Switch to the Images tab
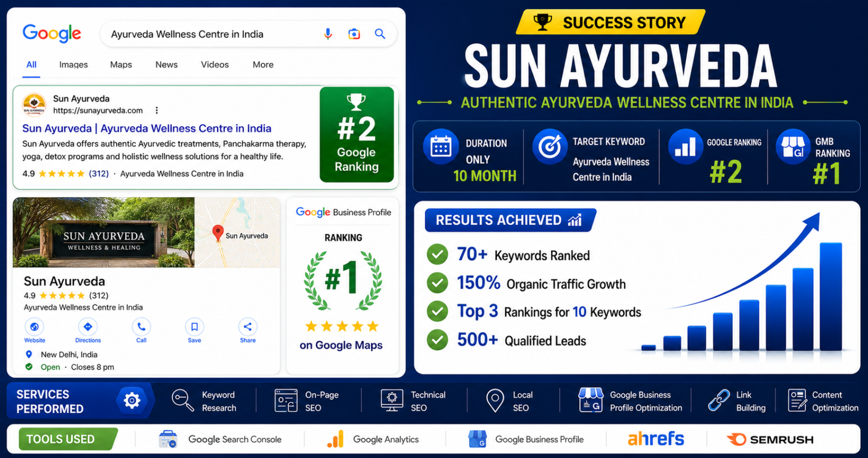 (x=73, y=64)
